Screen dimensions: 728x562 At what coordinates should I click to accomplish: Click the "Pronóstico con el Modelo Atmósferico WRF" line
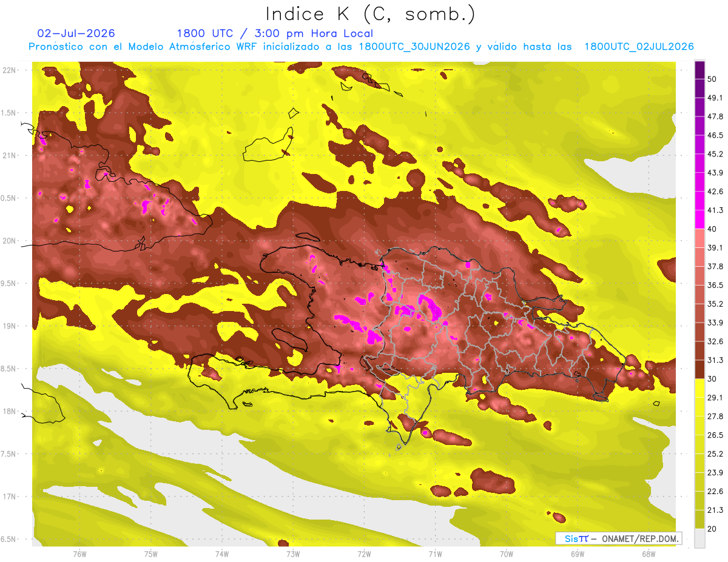362,47
